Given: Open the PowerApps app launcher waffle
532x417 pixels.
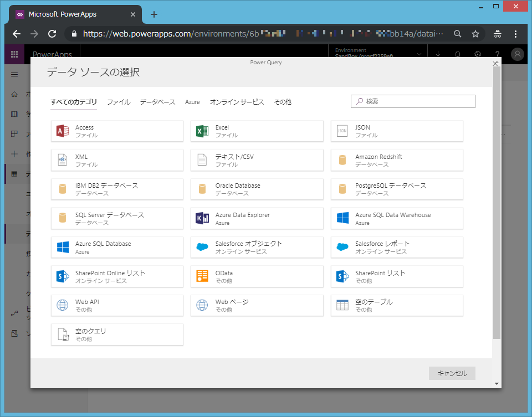Looking at the screenshot, I should pos(14,54).
